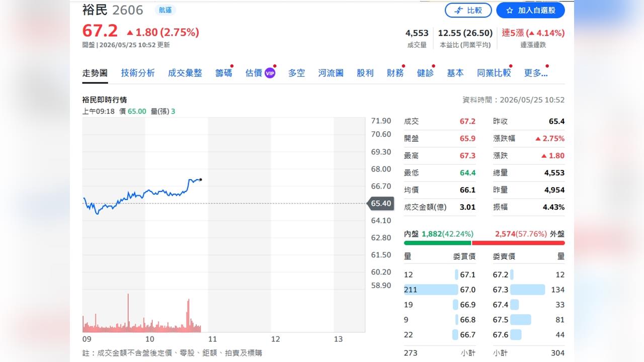Switch to 多空 tab
The width and height of the screenshot is (644, 362).
click(x=297, y=73)
